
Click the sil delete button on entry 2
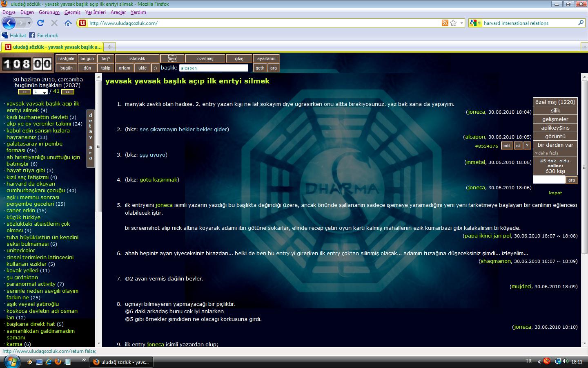point(518,146)
